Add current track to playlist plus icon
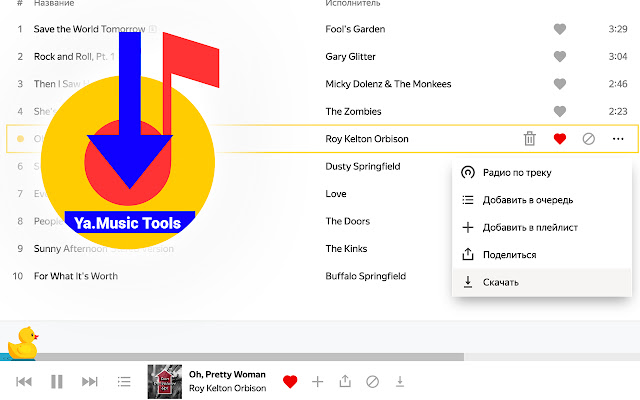640x400 pixels. coord(317,382)
